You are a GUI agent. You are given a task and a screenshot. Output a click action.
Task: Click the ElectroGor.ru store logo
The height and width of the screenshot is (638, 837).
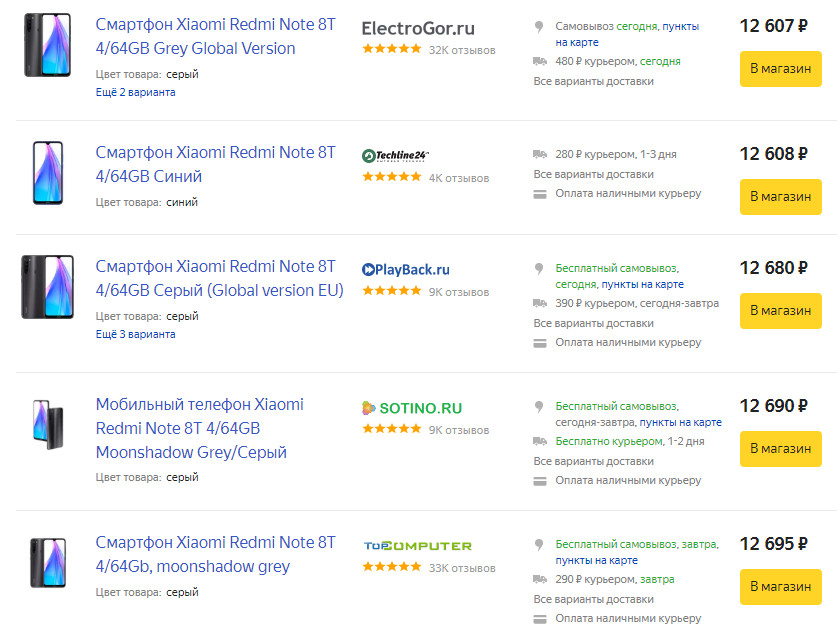(x=418, y=28)
